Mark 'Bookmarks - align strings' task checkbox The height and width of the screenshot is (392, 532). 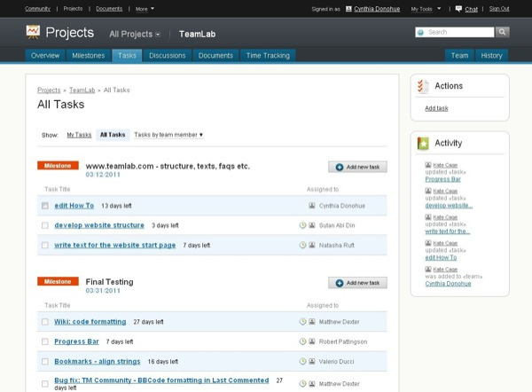click(x=45, y=362)
